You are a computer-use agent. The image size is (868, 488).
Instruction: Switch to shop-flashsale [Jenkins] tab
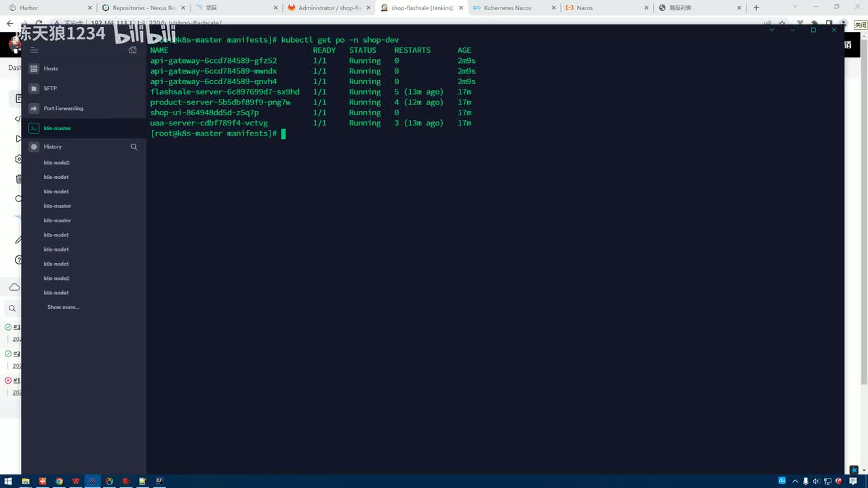coord(421,7)
